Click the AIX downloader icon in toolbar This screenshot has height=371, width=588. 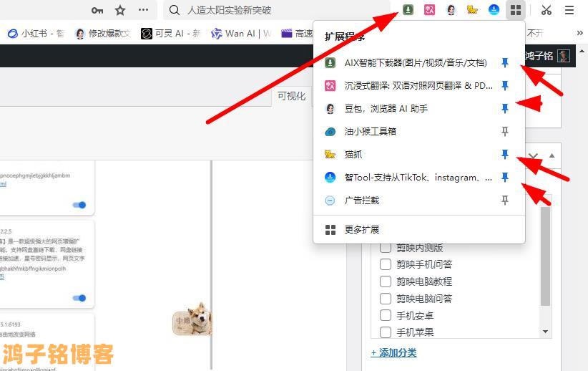408,10
